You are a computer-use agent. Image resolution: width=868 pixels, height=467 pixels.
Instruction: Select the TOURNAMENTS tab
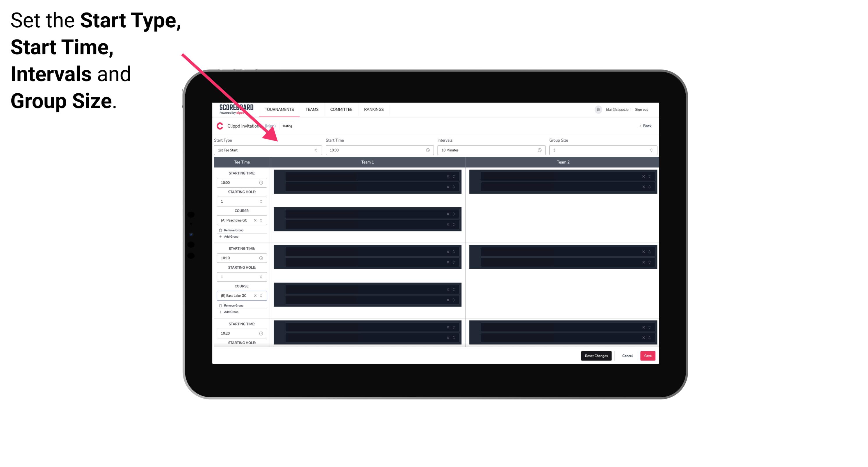coord(280,109)
